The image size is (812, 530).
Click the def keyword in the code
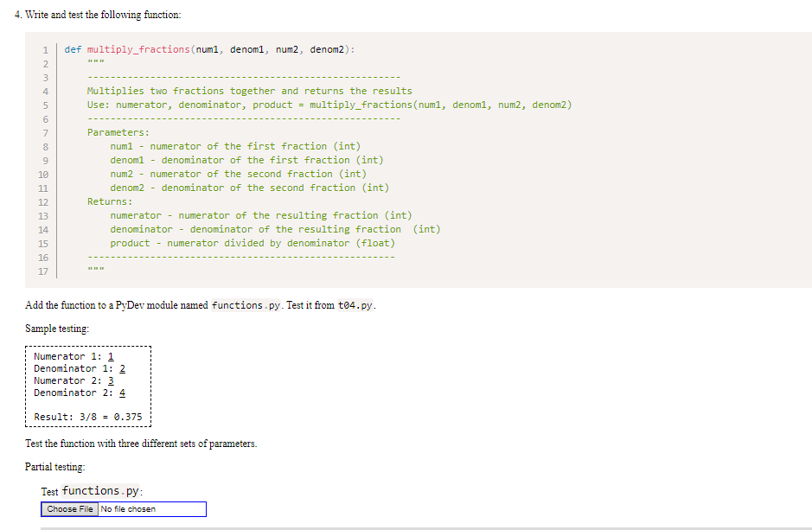click(72, 49)
